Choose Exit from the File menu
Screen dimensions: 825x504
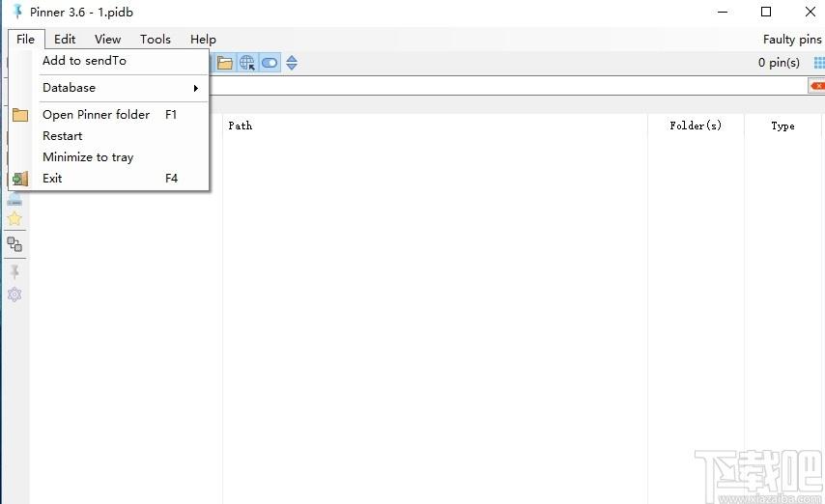coord(52,179)
